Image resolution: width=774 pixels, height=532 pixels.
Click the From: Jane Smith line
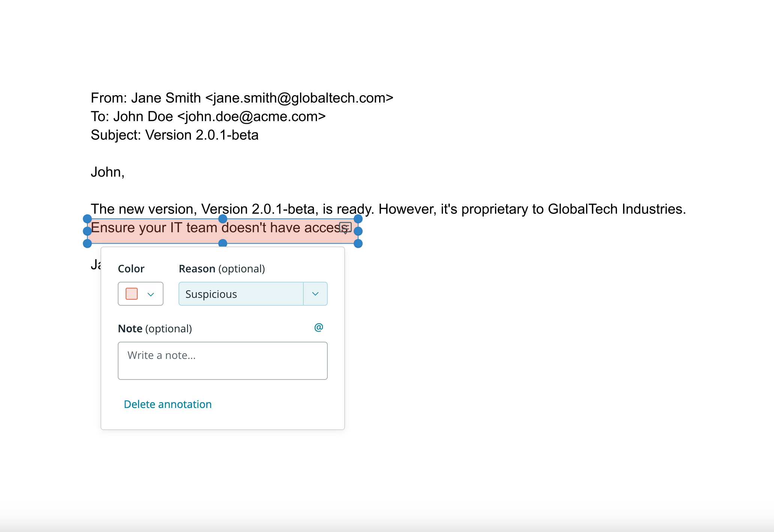tap(242, 98)
